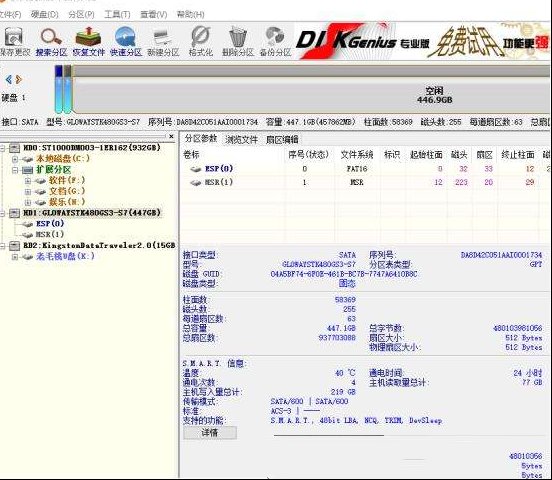552x480 pixels.
Task: Click the 序号(状态) column header
Action: 308,155
